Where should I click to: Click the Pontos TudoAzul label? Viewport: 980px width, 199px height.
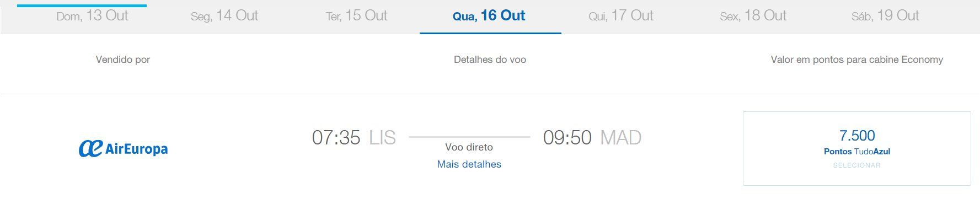pyautogui.click(x=857, y=152)
